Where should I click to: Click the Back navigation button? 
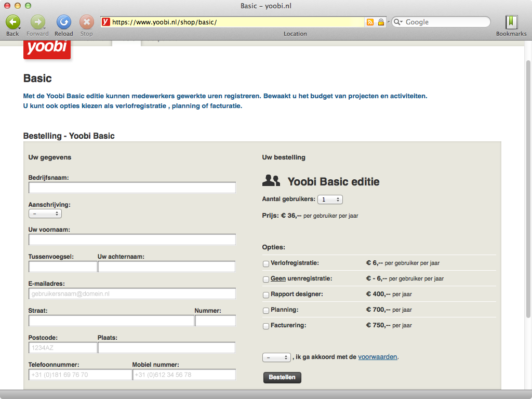tap(12, 22)
